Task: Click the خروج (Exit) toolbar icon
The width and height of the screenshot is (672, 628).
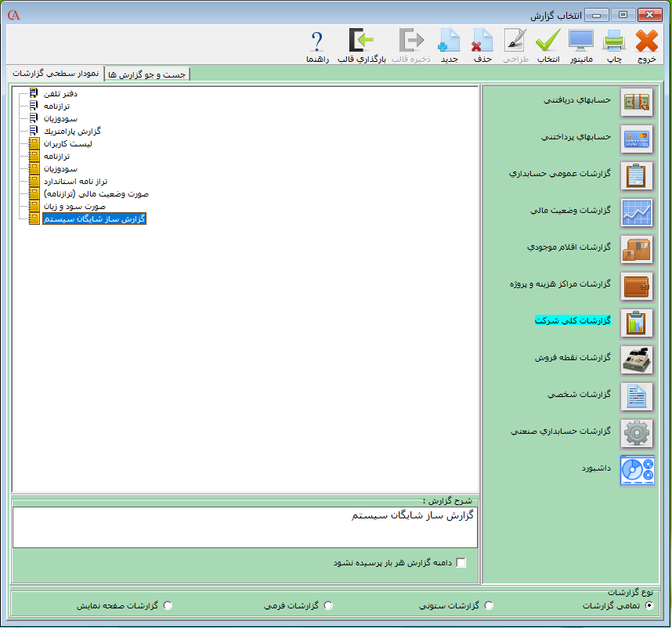Action: 647,42
